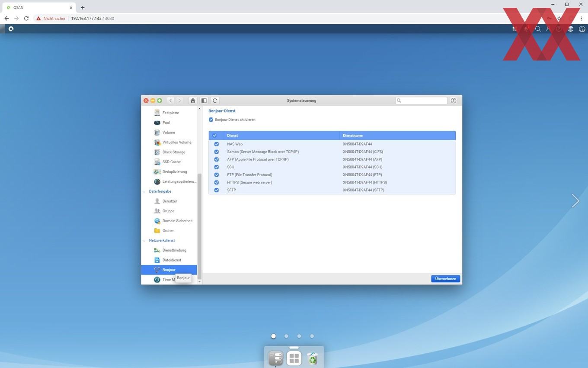Viewport: 588px width, 368px height.
Task: Click the sidebar scroll up arrow
Action: pos(199,109)
